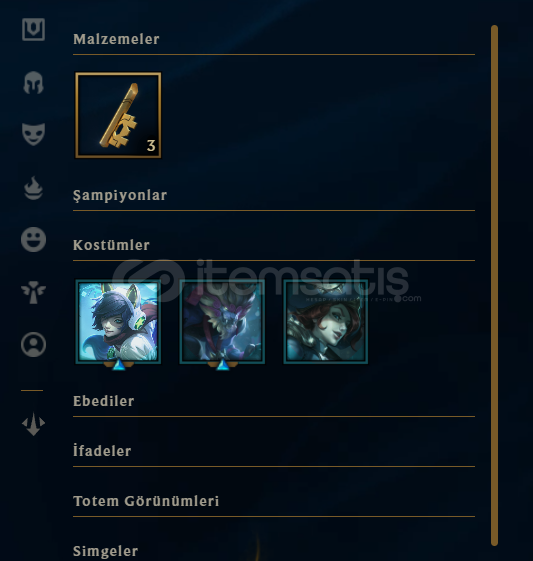Select the winged ward skins icon

coord(33,292)
